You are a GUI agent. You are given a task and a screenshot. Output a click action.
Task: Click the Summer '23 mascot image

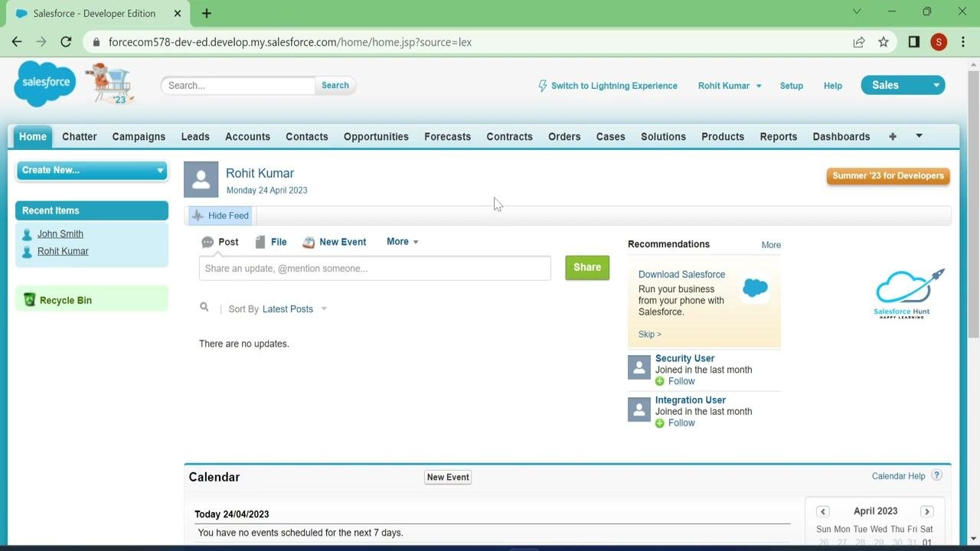click(109, 84)
